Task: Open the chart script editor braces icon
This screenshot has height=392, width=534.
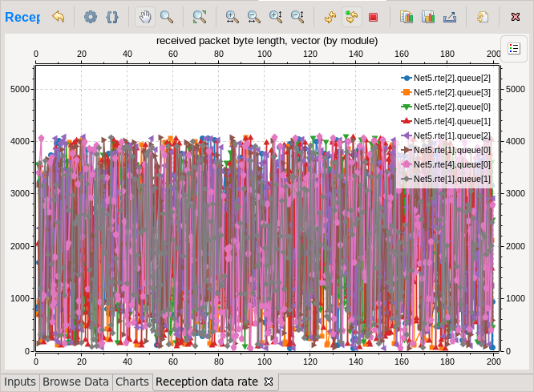Action: coord(112,17)
